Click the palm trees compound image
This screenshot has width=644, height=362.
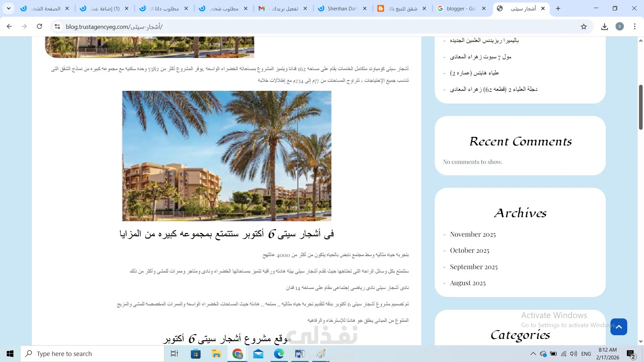click(226, 156)
